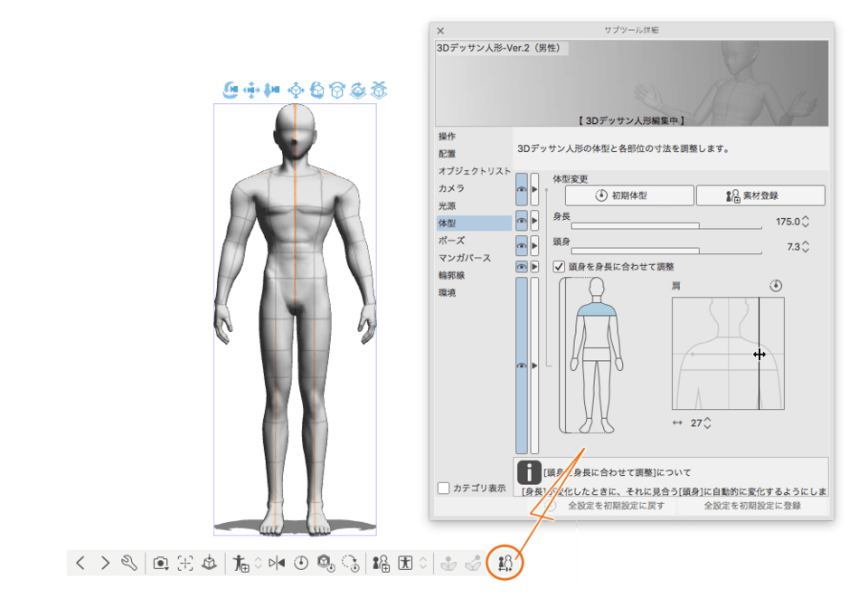Click the 身長 height slider bar
This screenshot has width=868, height=608.
pyautogui.click(x=666, y=225)
